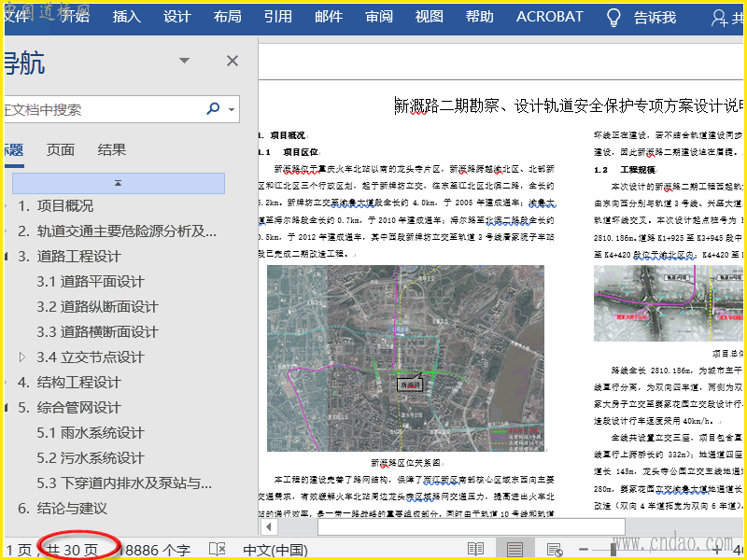
Task: Close the navigation pane with X
Action: point(233,61)
